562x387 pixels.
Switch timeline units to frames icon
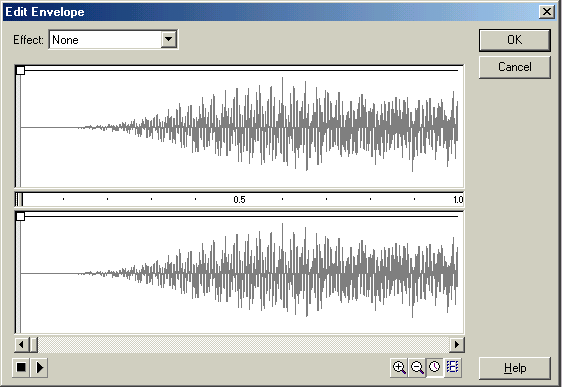point(453,367)
